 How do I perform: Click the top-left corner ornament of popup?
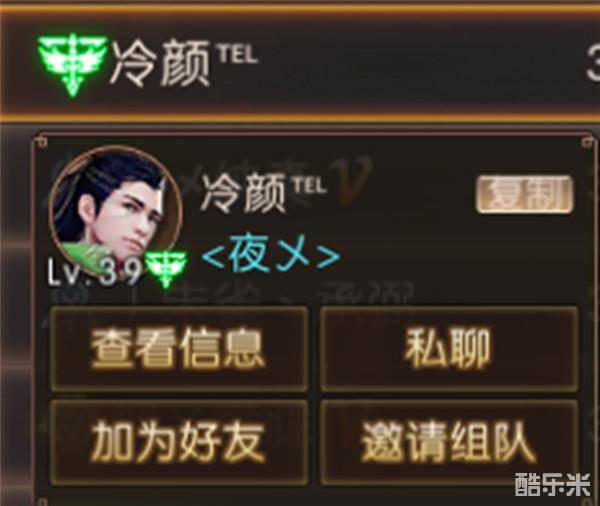(x=41, y=142)
